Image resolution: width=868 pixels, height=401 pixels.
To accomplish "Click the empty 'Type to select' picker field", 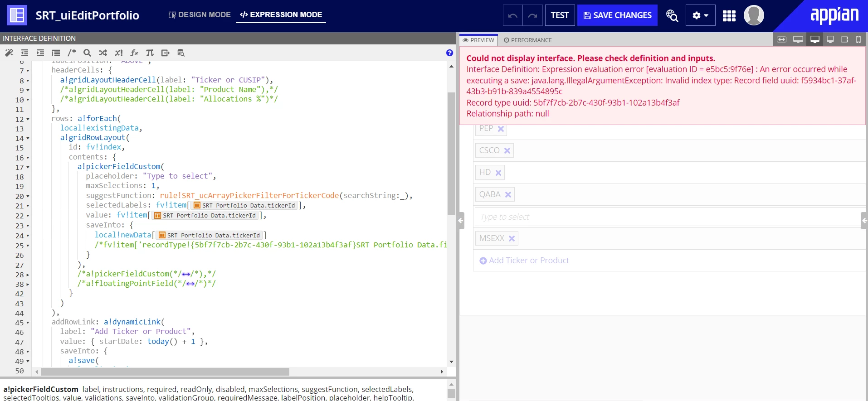I will click(667, 217).
